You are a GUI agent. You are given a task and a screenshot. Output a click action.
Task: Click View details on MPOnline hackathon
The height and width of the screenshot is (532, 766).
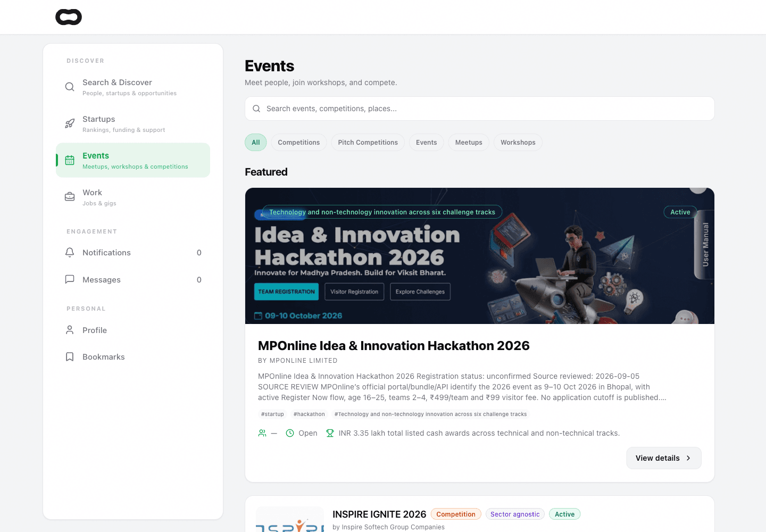[664, 458]
